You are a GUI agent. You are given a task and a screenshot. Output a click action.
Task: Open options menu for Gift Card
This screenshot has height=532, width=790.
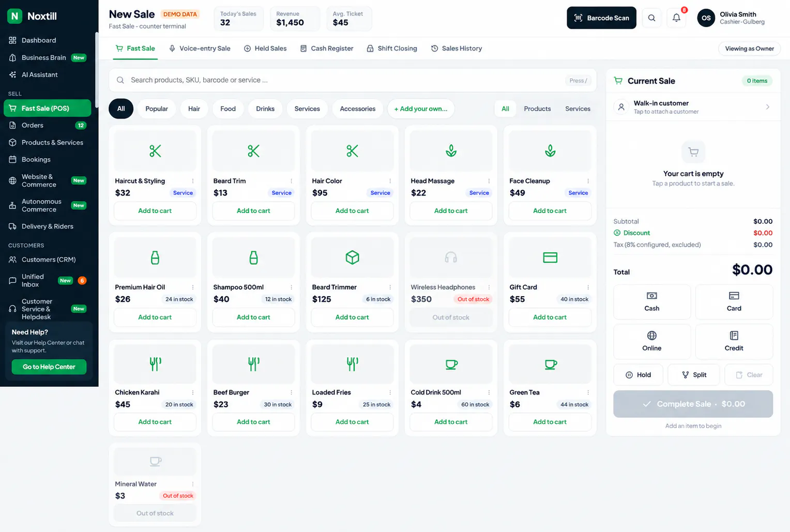click(588, 287)
